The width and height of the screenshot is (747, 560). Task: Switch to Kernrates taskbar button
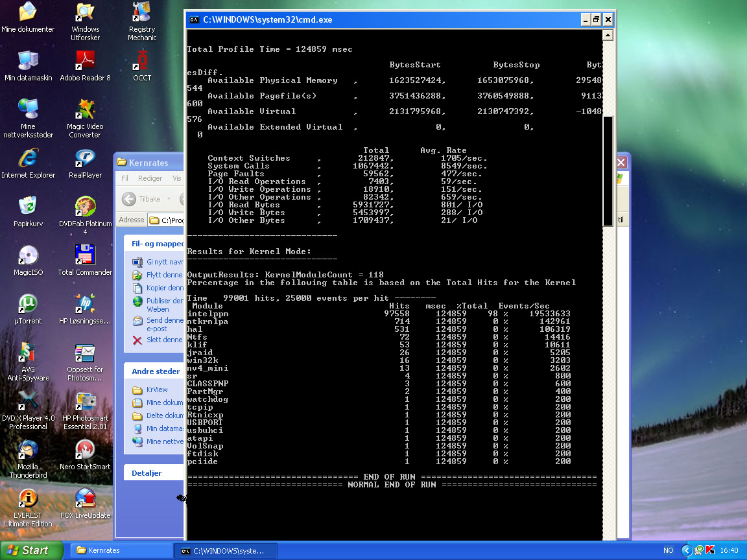120,550
